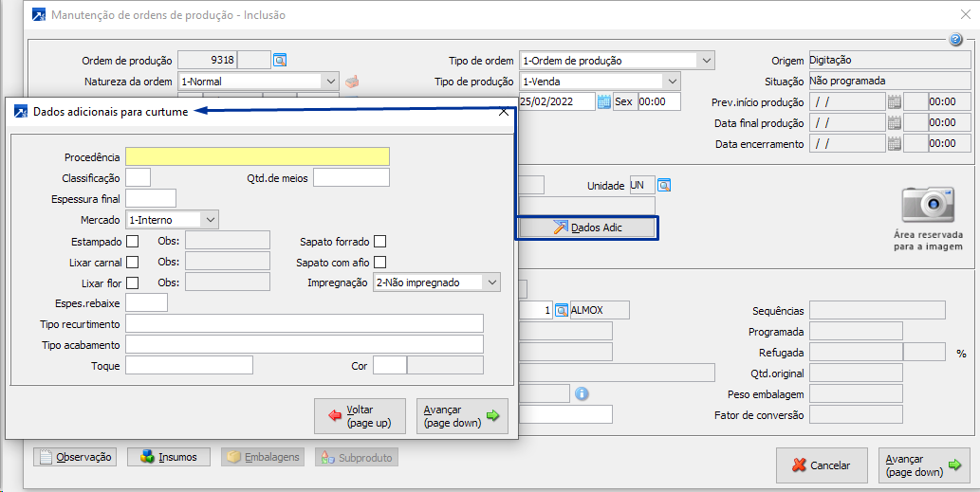
Task: Click the Embalagens button
Action: pos(263,457)
